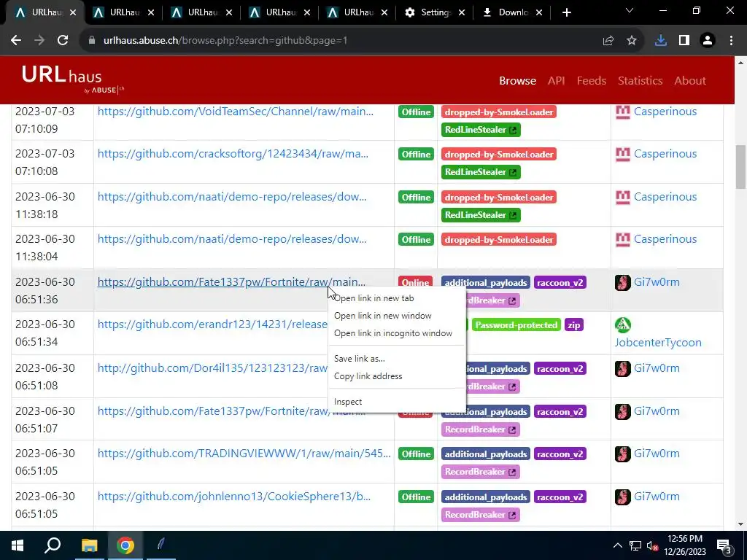
Task: Open the Windows notification center
Action: (x=724, y=546)
